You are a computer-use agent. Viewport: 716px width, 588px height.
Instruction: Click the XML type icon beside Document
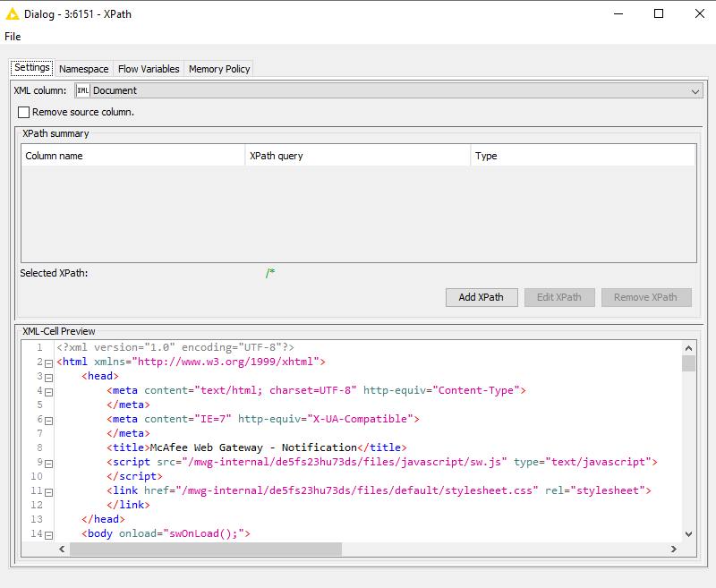point(83,90)
